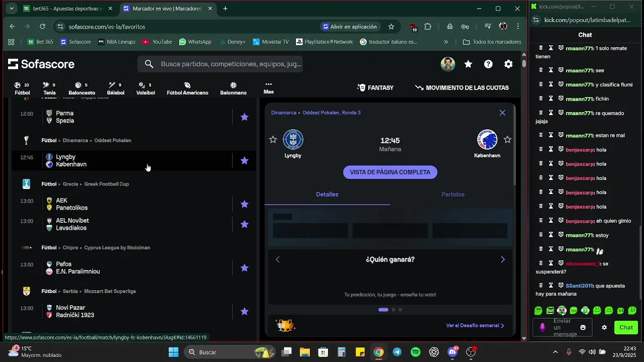Image resolution: width=644 pixels, height=362 pixels.
Task: Select the Fútbol sport icon
Action: click(x=22, y=88)
